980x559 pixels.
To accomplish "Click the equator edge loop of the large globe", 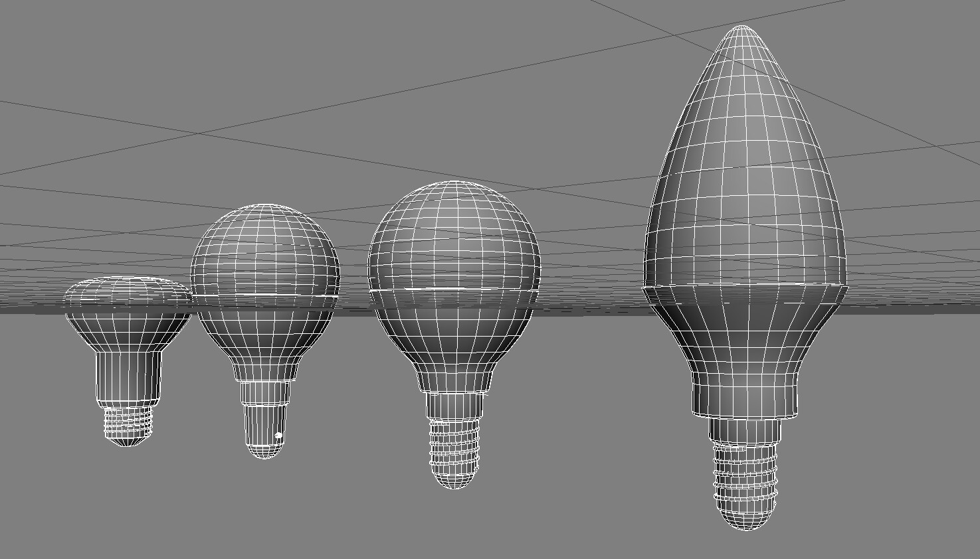I will (x=455, y=289).
